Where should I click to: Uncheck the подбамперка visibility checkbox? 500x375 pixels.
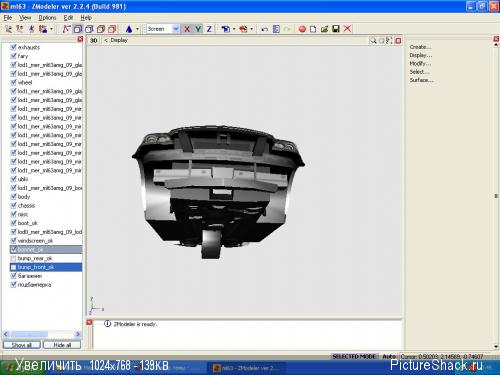pyautogui.click(x=13, y=284)
